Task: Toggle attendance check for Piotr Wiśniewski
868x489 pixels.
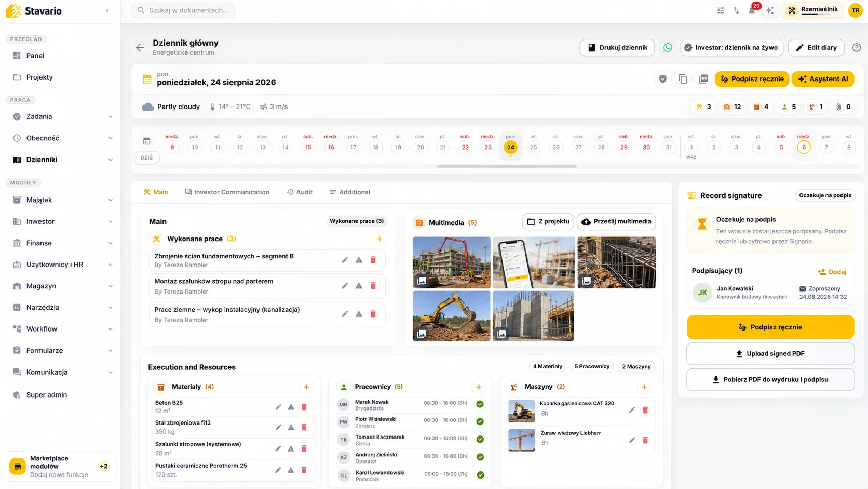Action: pos(480,421)
